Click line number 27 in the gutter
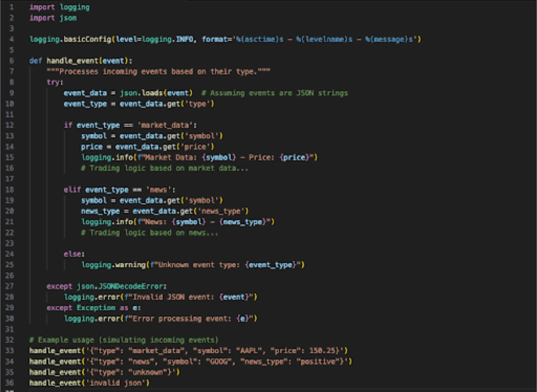Screen dimensions: 537x392 pos(10,286)
